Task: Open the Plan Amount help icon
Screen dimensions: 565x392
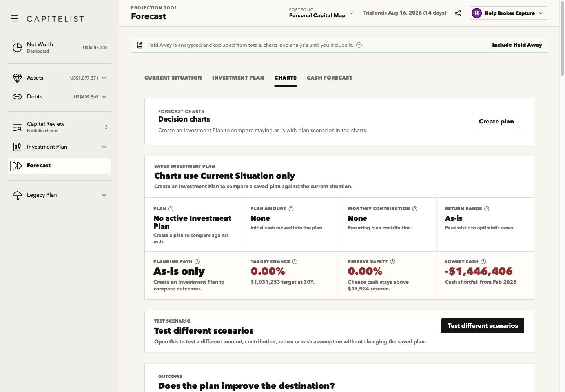Action: [x=291, y=209]
